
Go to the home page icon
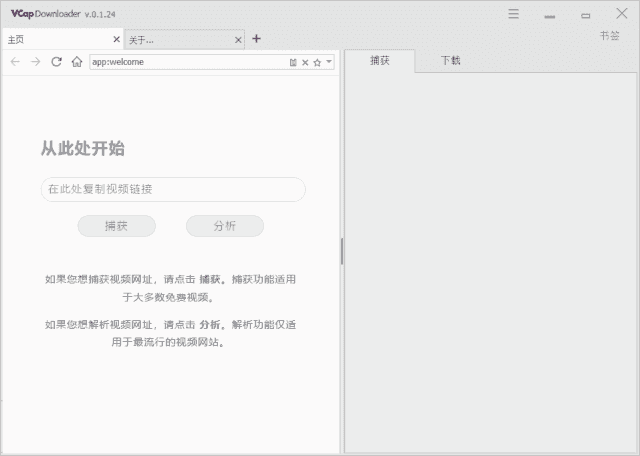coord(77,62)
